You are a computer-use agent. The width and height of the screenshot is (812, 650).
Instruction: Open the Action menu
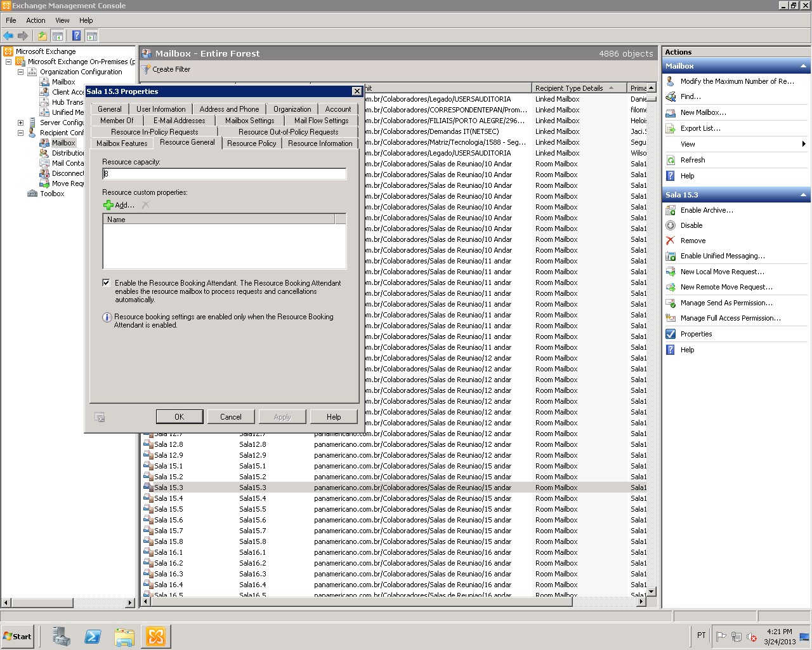36,20
